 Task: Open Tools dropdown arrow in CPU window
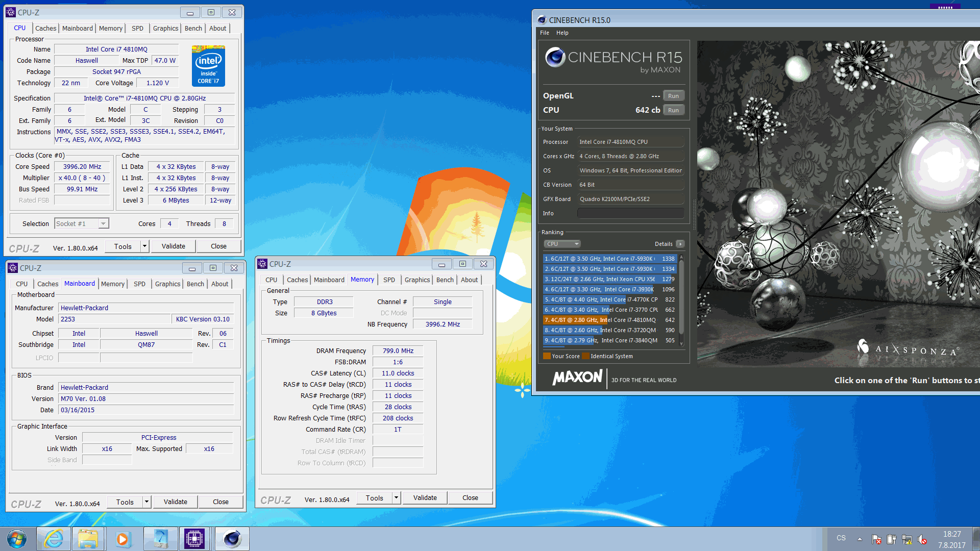(144, 246)
